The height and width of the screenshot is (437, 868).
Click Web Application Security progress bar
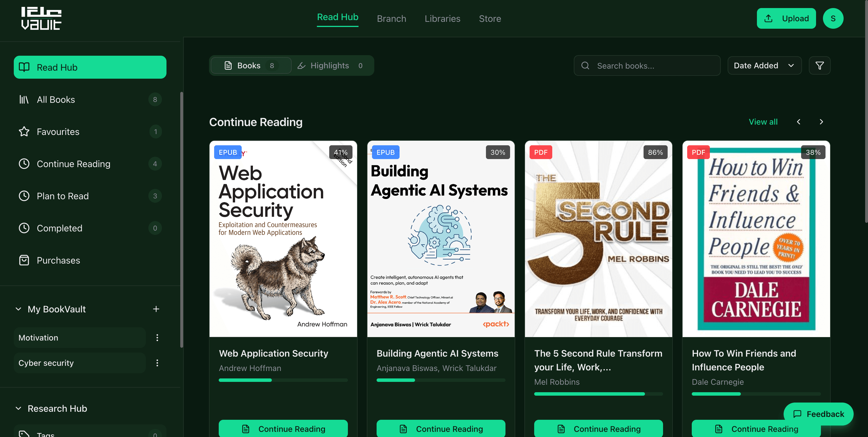(x=283, y=380)
